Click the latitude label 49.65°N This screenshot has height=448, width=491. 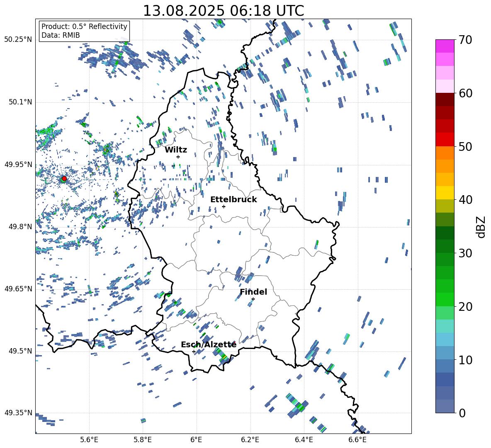point(18,288)
